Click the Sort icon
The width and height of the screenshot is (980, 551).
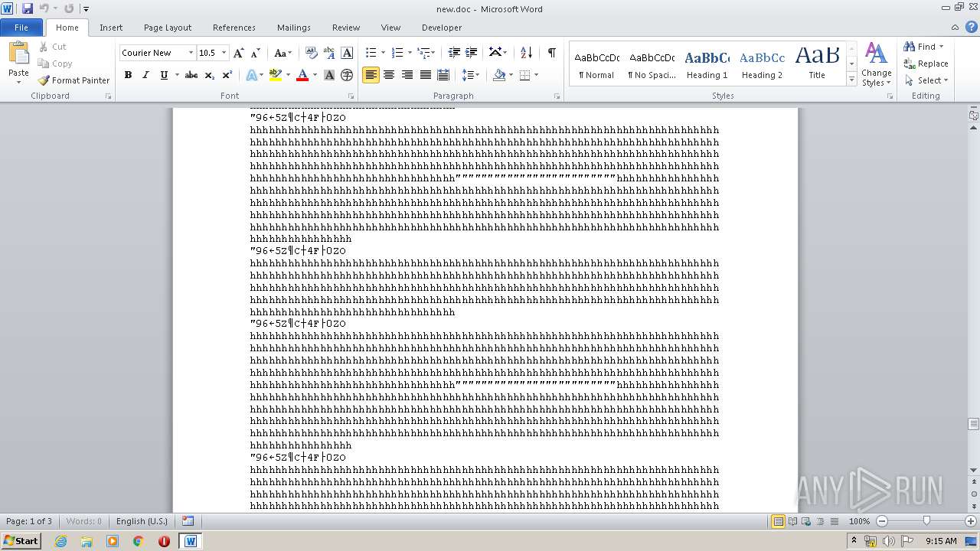click(526, 53)
